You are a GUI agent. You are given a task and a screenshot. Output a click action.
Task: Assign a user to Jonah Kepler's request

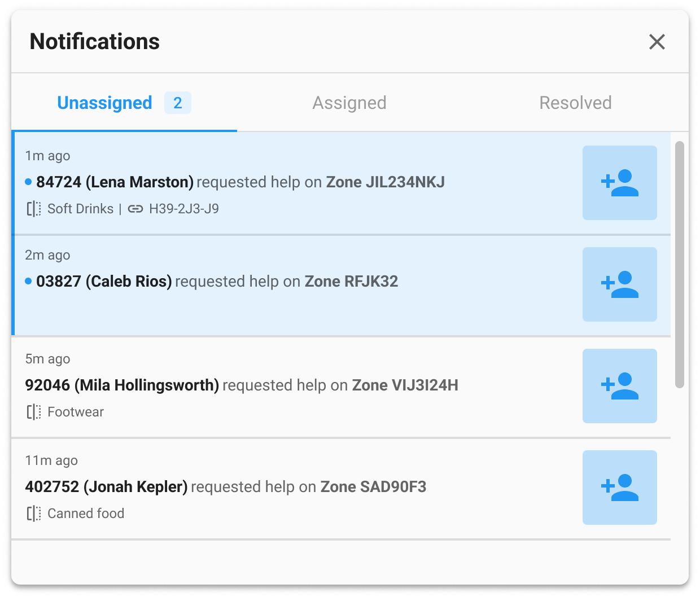pos(619,488)
